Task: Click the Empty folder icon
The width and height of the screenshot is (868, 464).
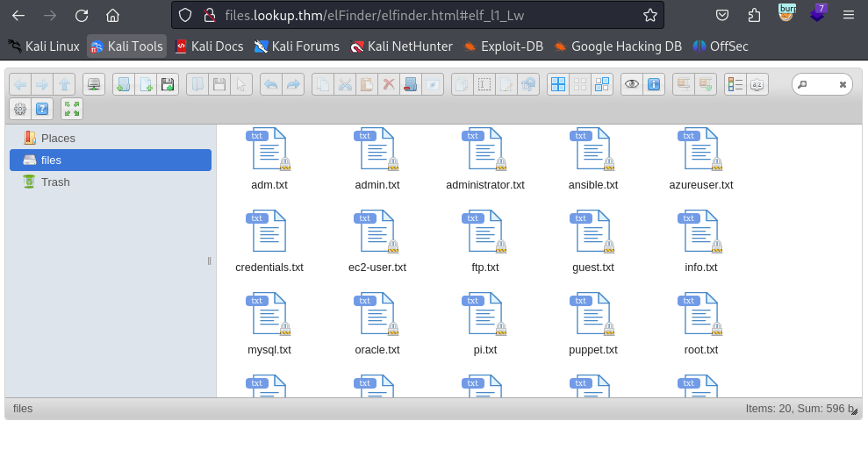Action: click(x=410, y=84)
